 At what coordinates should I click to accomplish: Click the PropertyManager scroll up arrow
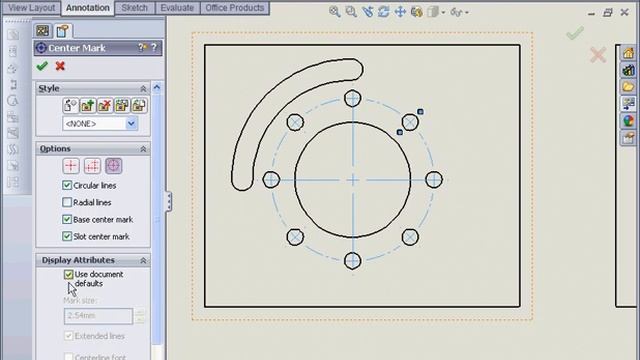pyautogui.click(x=157, y=87)
